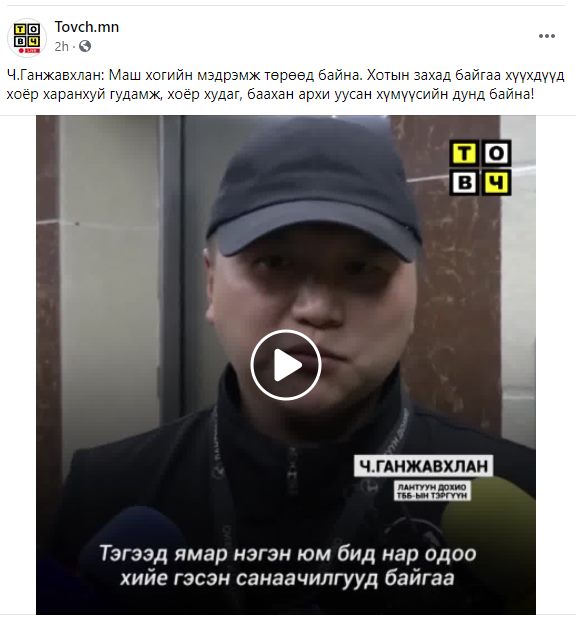Click the post text starting with Ч.Ганжавхлан: Маш хогийн
This screenshot has width=576, height=618.
(285, 75)
